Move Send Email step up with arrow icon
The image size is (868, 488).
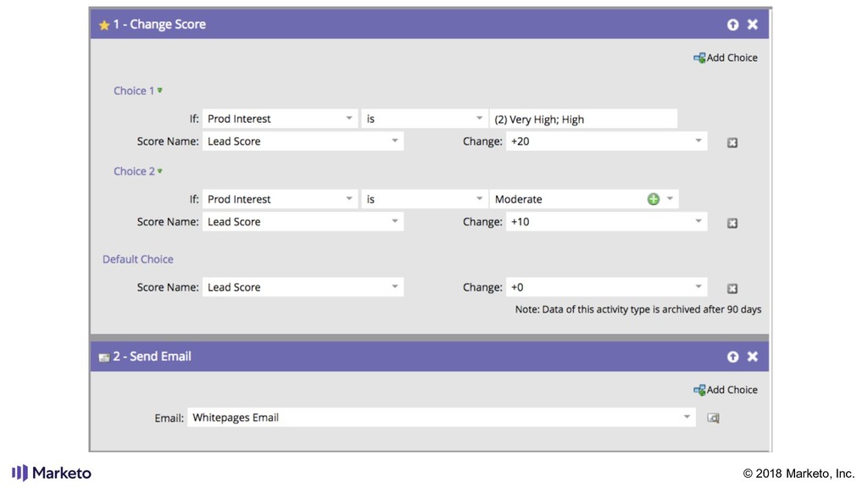[x=732, y=357]
